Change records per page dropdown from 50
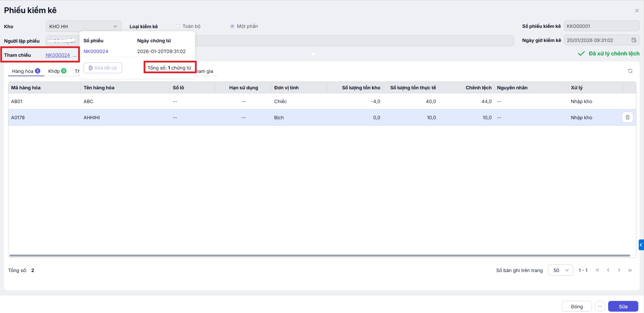 560,270
